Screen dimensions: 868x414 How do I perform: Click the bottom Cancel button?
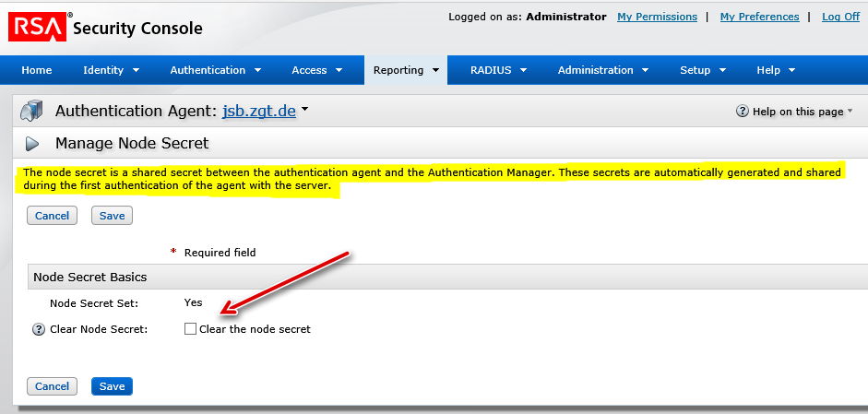[x=52, y=386]
